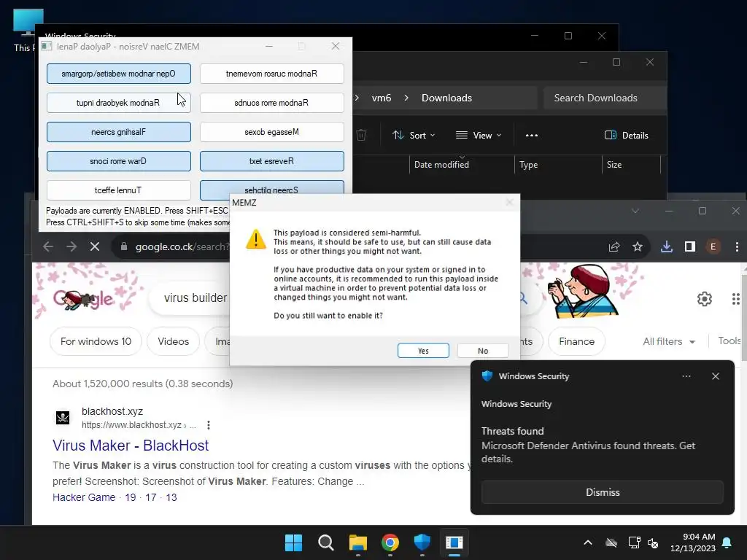Open Windows Security from taskbar
Image resolution: width=747 pixels, height=560 pixels.
tap(422, 542)
